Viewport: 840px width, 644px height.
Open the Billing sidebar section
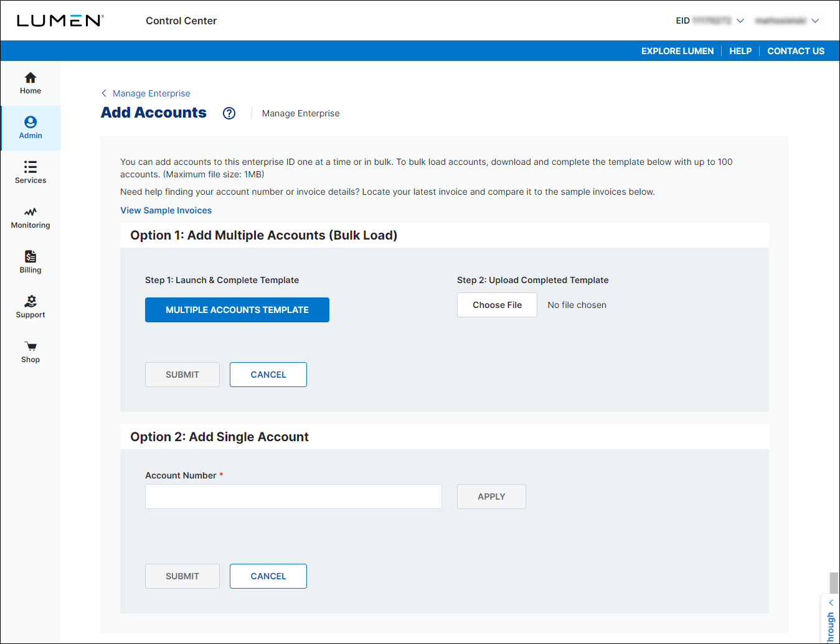pyautogui.click(x=31, y=263)
